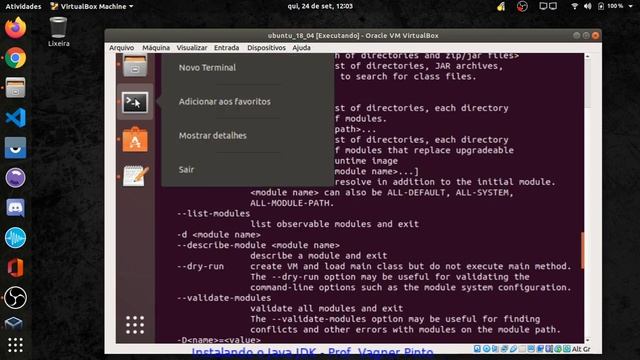The image size is (640, 360).
Task: Select Sair in the context menu
Action: tap(186, 169)
